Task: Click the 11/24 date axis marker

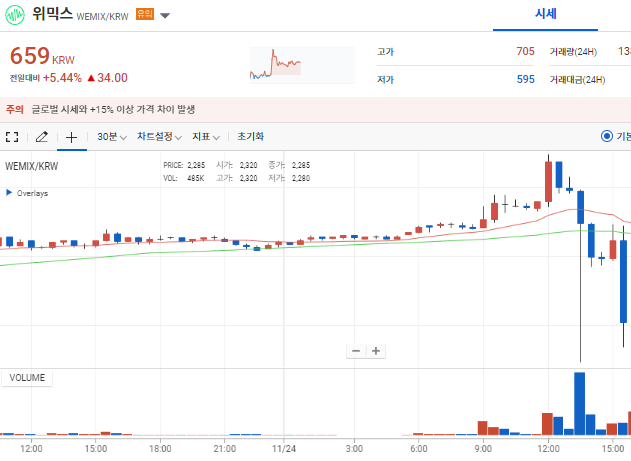Action: [x=284, y=448]
